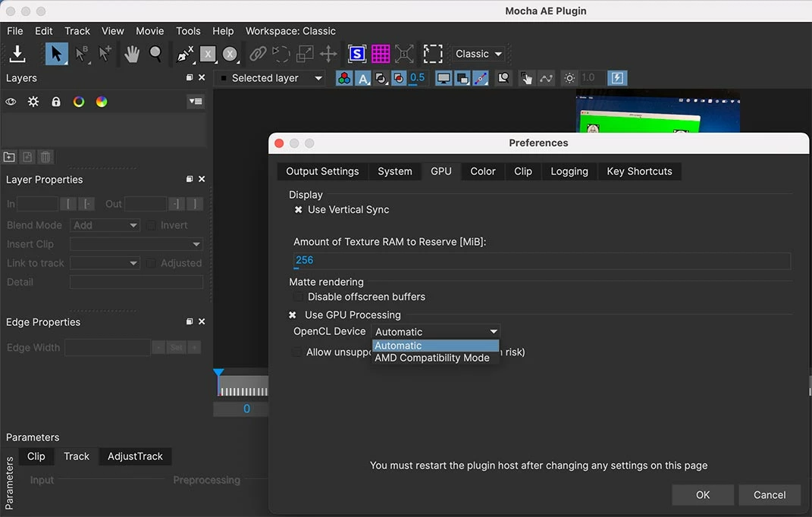Click the Expand/Align Surface icon
This screenshot has height=517, width=812.
pyautogui.click(x=404, y=53)
